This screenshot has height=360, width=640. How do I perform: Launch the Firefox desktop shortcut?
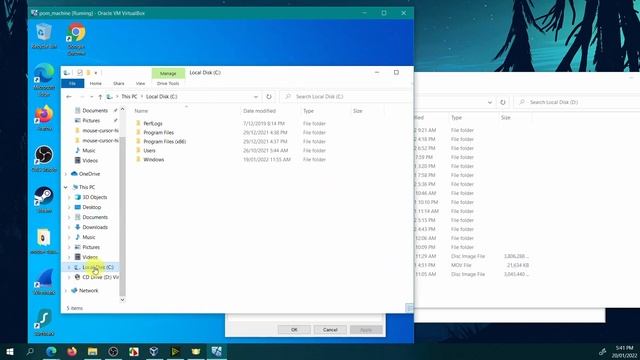[44, 118]
